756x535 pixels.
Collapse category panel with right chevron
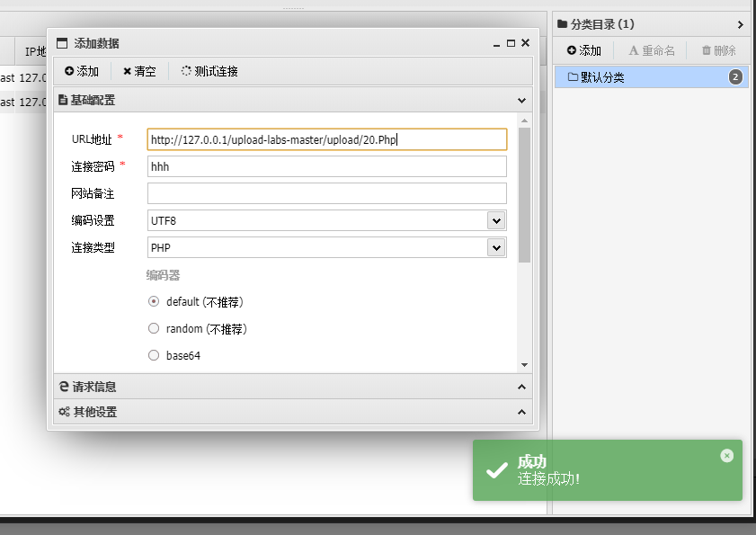coord(740,24)
